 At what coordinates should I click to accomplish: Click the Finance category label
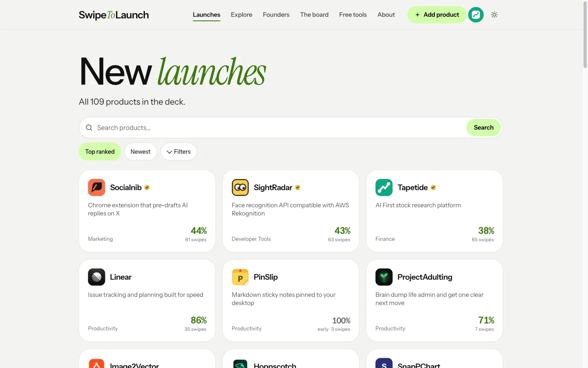385,239
